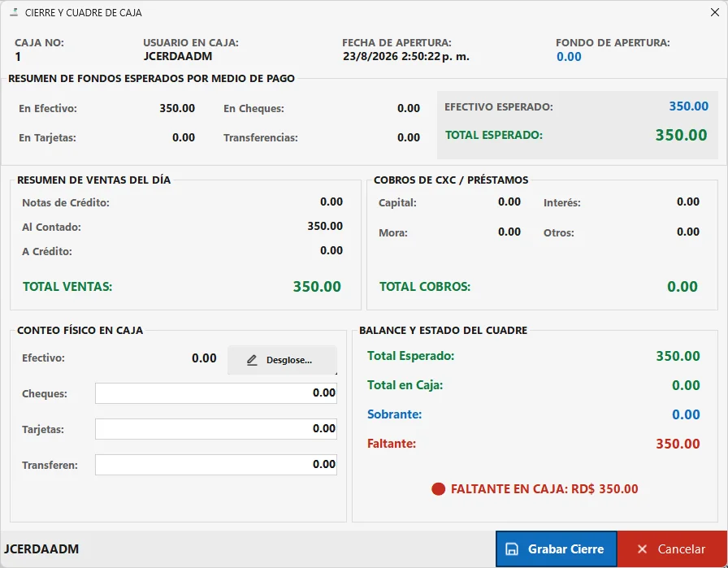Focus the Tarjetas amount field
This screenshot has height=568, width=728.
click(x=216, y=429)
